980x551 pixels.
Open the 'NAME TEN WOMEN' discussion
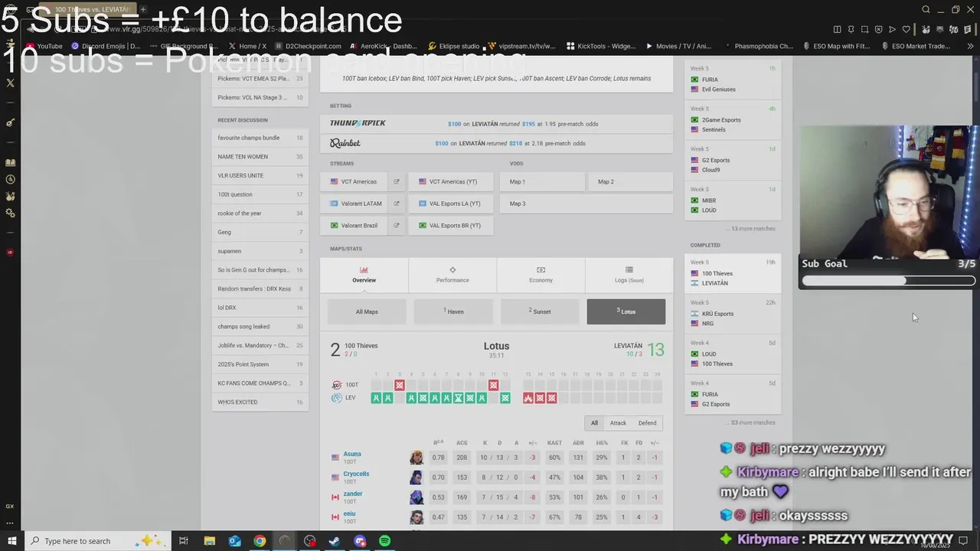(260, 157)
